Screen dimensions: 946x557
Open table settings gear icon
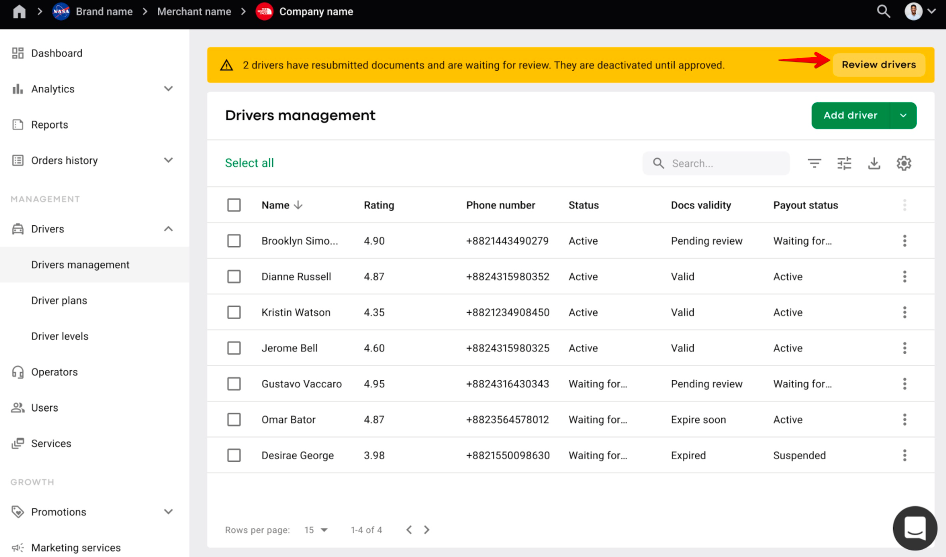point(904,163)
